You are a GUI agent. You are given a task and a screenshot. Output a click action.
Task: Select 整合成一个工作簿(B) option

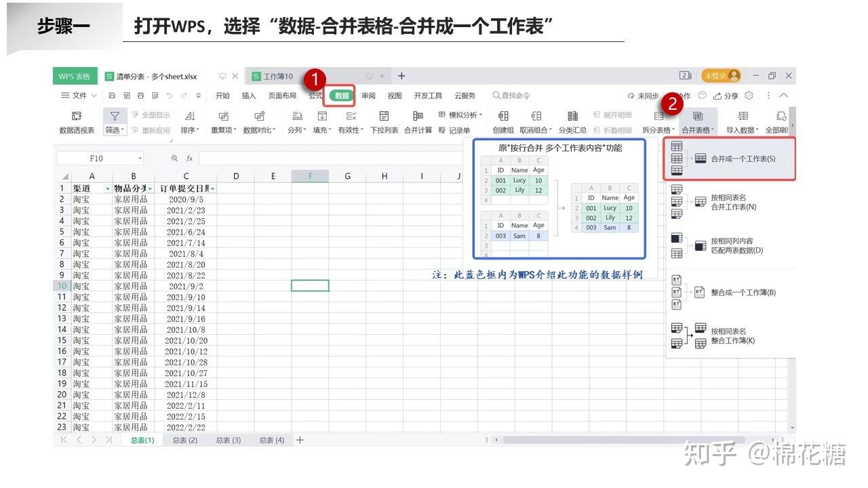click(x=730, y=292)
